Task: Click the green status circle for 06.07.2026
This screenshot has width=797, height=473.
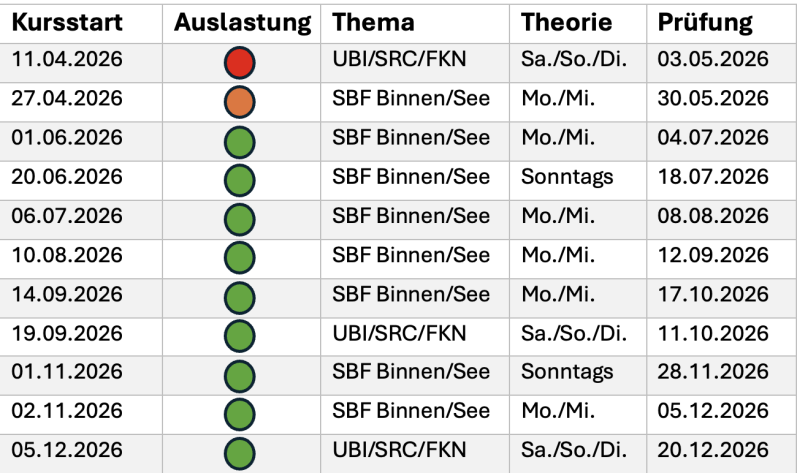Action: [240, 218]
